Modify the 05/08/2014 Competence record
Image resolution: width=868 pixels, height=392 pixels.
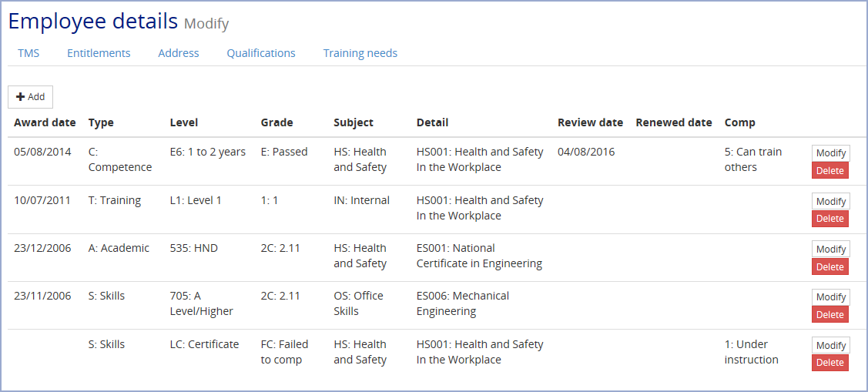[831, 153]
